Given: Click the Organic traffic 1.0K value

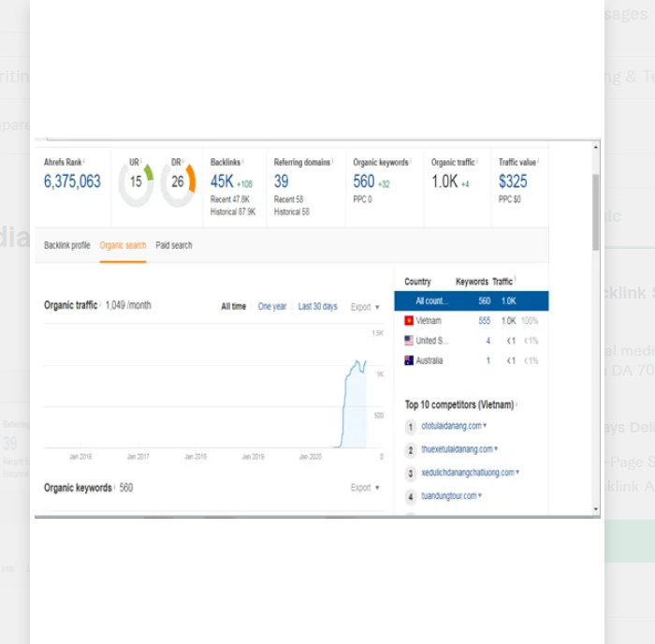Looking at the screenshot, I should [x=444, y=182].
